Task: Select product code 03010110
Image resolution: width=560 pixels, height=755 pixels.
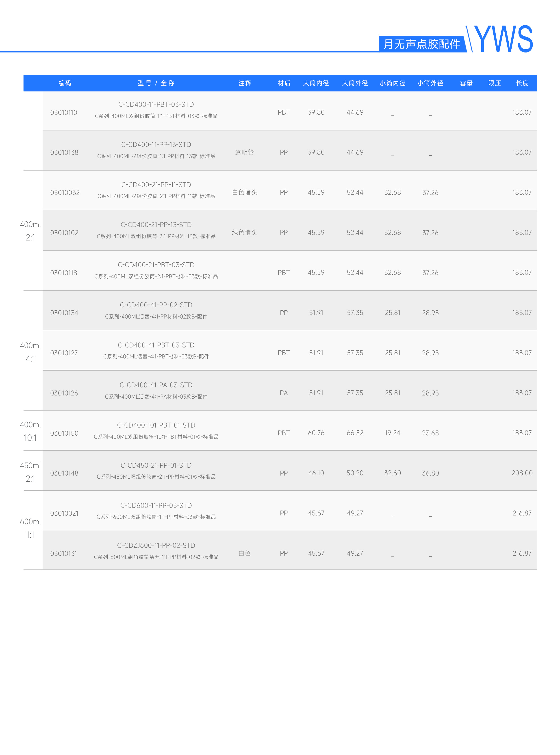Action: click(x=64, y=112)
